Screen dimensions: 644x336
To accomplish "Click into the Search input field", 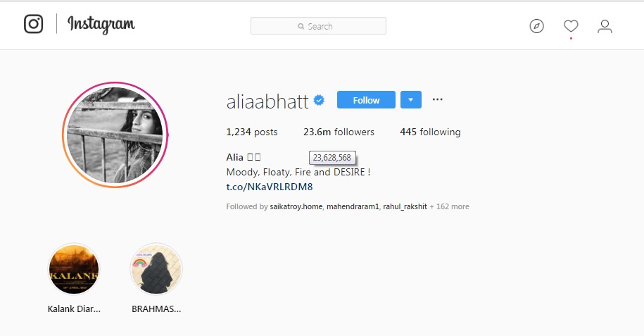I will 318,26.
